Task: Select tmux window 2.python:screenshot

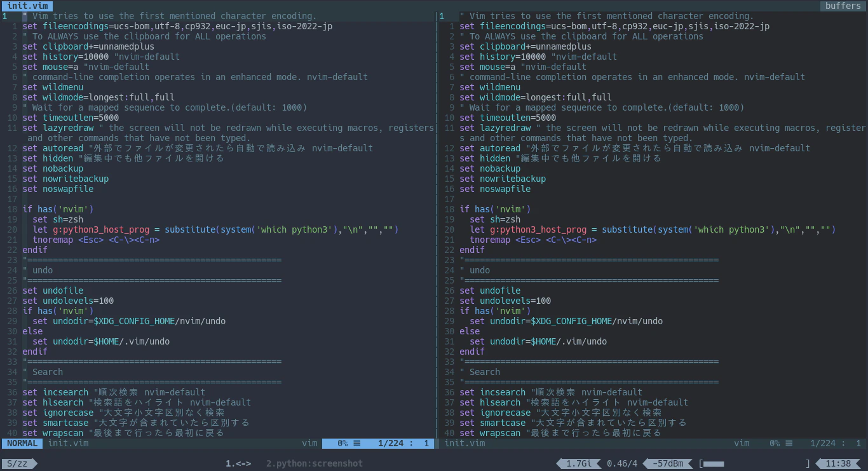Action: [x=315, y=463]
